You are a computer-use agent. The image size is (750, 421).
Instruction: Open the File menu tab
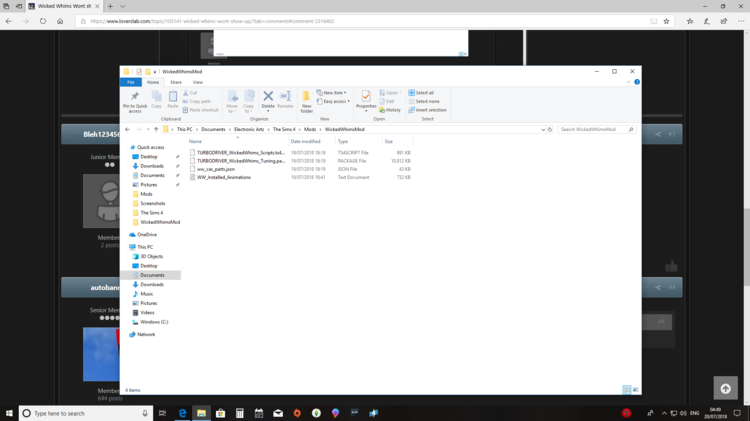(x=131, y=82)
